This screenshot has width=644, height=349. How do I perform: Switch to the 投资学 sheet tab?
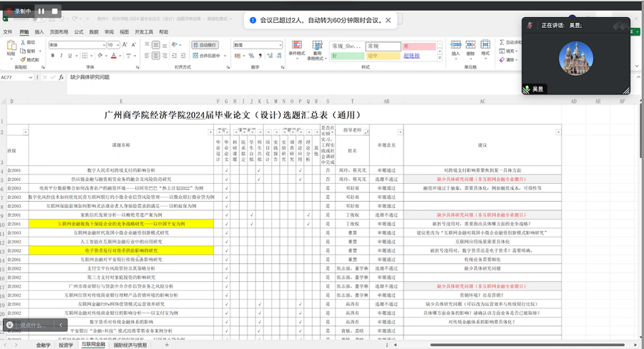[66, 345]
